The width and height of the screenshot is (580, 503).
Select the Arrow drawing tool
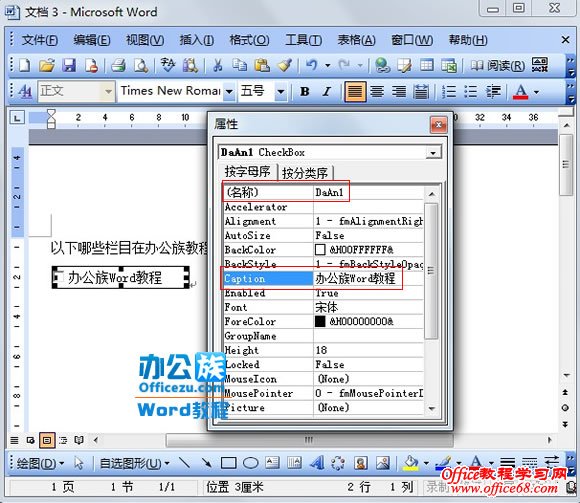(206, 463)
